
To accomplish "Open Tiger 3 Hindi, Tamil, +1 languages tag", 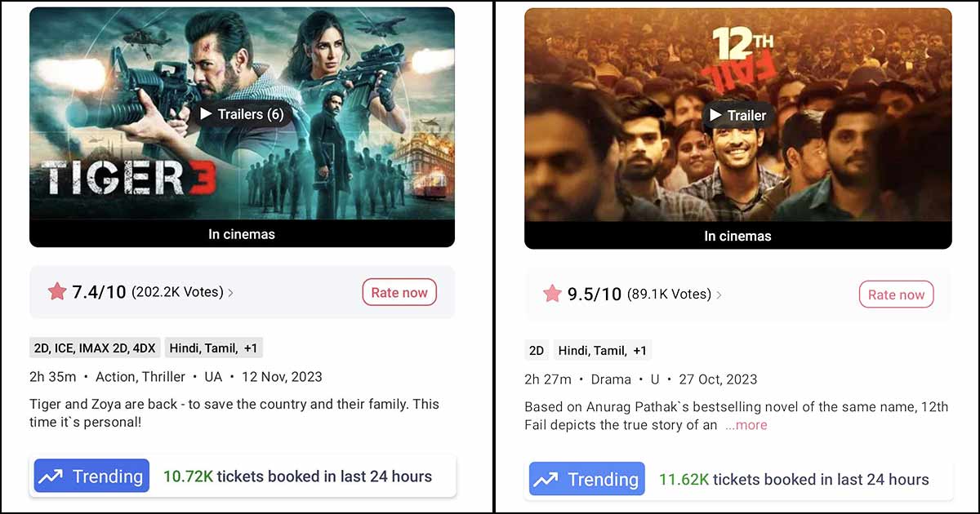I will [x=214, y=348].
